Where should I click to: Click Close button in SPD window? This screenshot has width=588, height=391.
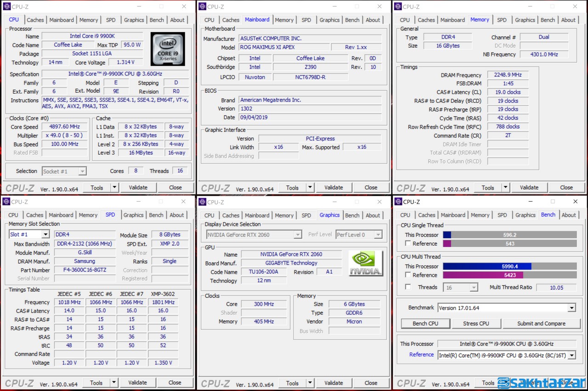coord(175,382)
